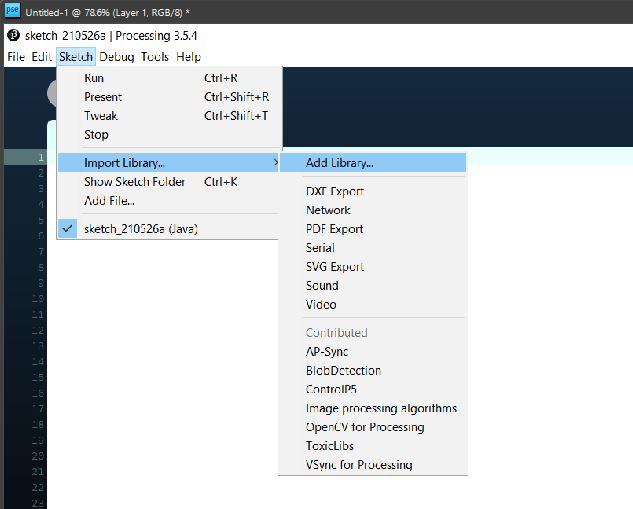Viewport: 633px width, 509px height.
Task: Select Show Sketch Folder
Action: pos(169,182)
